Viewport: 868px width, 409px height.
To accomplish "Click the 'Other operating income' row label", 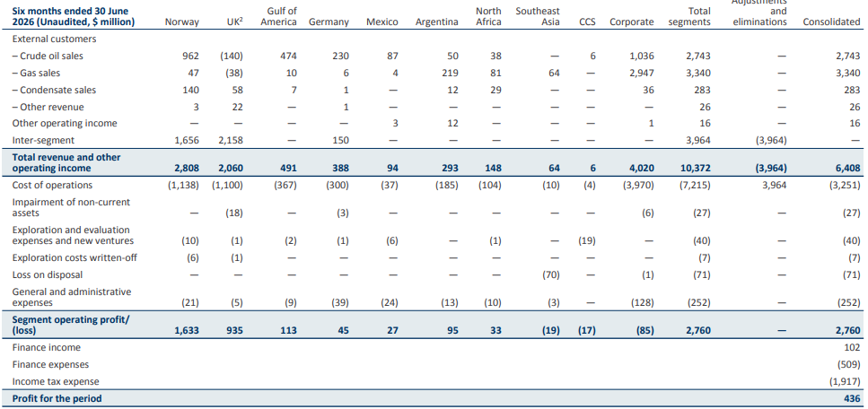I will click(x=65, y=124).
